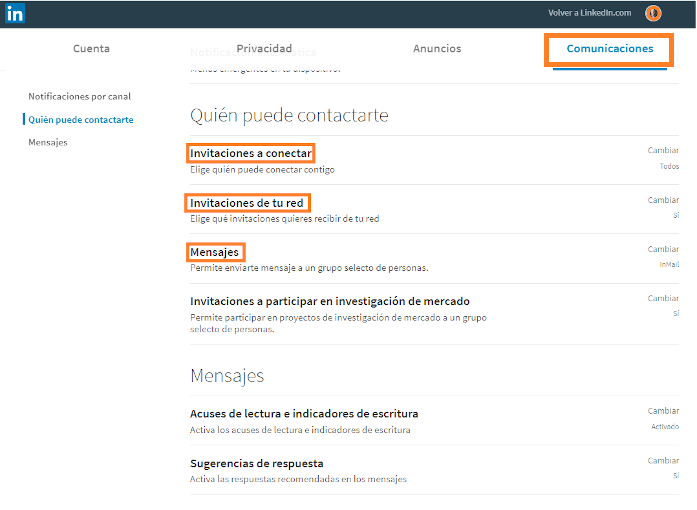Click Cambiar next to Invitaciones a conectar
The width and height of the screenshot is (697, 510).
pos(663,150)
